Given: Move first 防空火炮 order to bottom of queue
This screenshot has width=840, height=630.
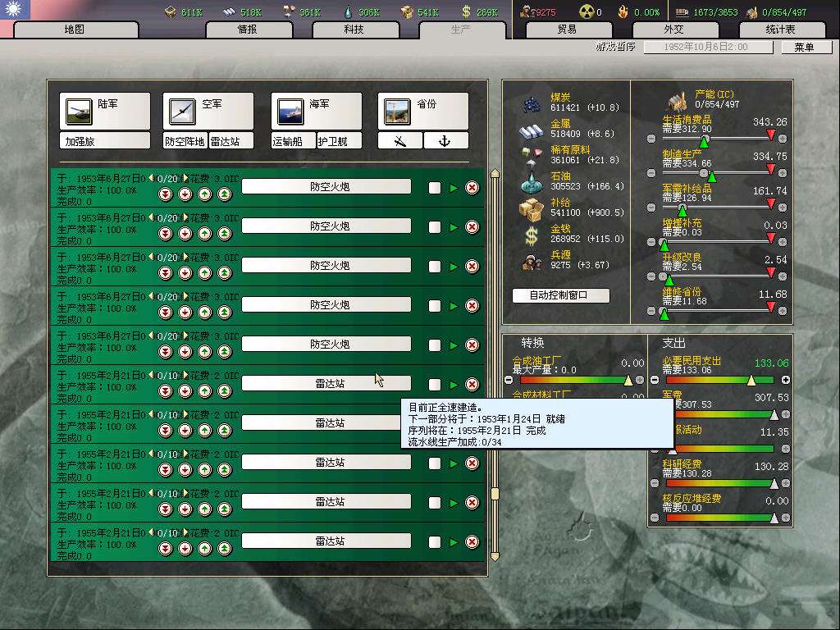Looking at the screenshot, I should (166, 194).
